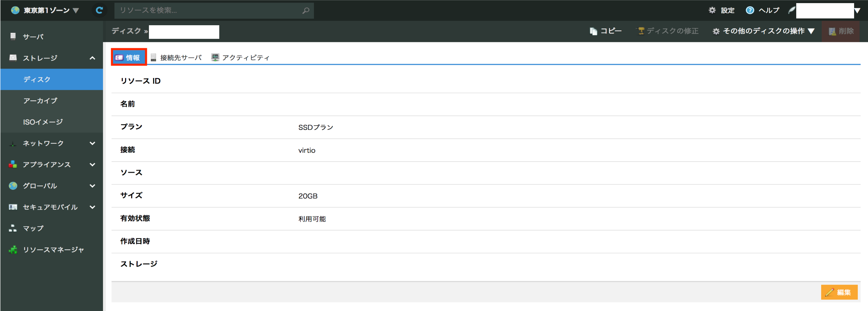
Task: Collapse the Storage section
Action: coord(92,58)
